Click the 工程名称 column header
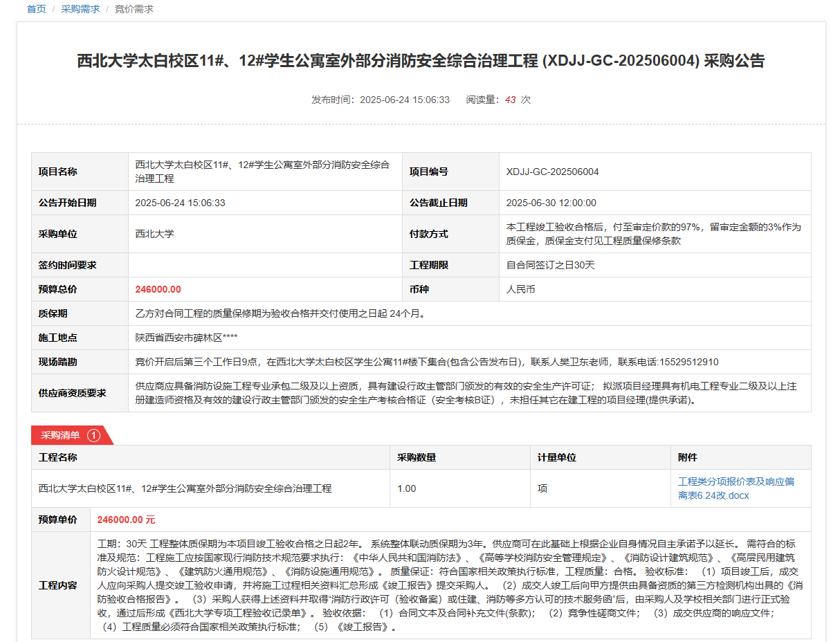 pyautogui.click(x=57, y=457)
